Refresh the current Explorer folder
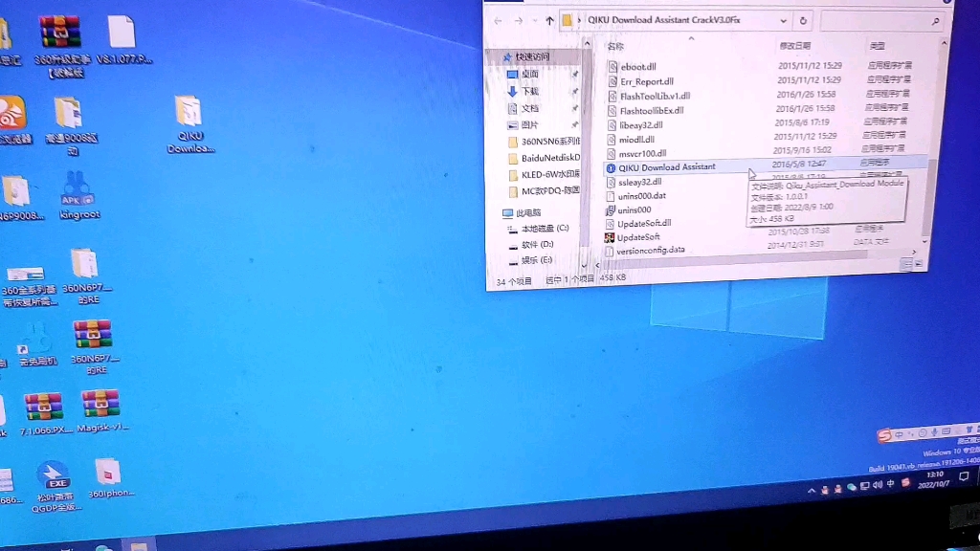This screenshot has width=980, height=551. point(803,21)
